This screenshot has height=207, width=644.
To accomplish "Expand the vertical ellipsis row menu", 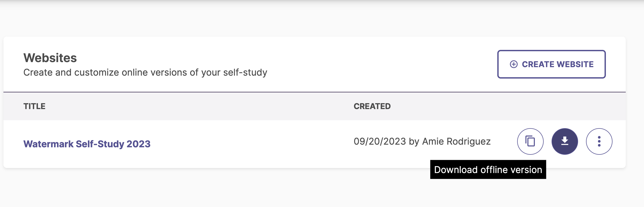I will click(x=599, y=141).
